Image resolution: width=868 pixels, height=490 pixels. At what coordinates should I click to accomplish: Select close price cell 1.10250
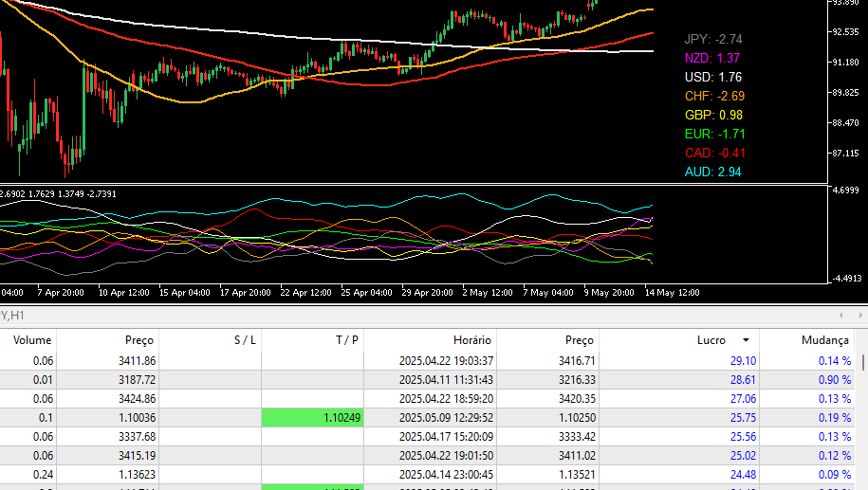tap(578, 418)
